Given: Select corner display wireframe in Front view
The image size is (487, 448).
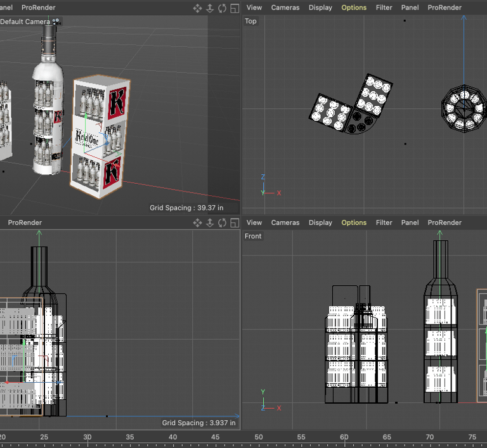Looking at the screenshot, I should pos(356,345).
